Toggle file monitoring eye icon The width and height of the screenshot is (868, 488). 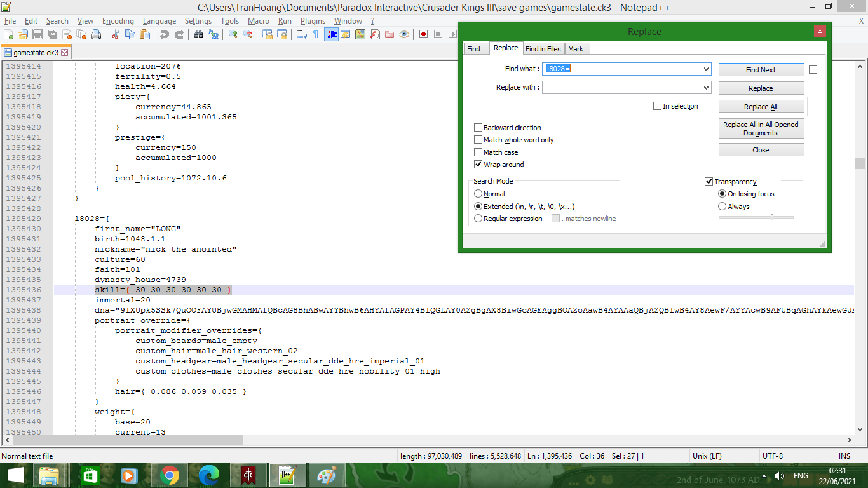coord(404,34)
